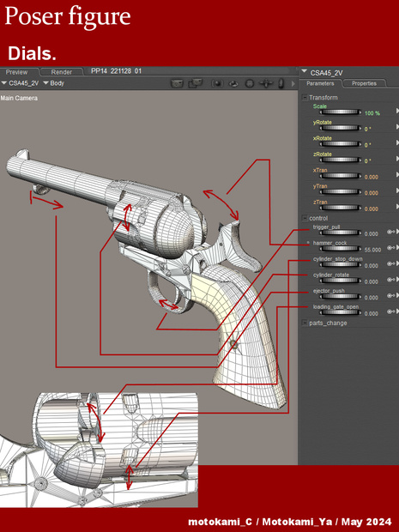Open the Body actor dropdown
This screenshot has width=399, height=532.
tap(53, 83)
